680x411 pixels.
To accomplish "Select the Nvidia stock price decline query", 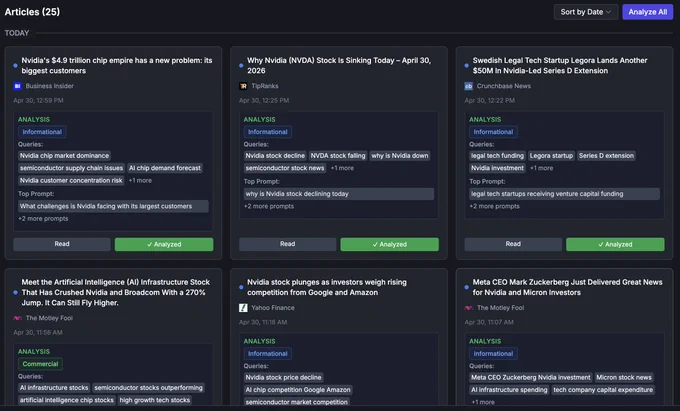I will pyautogui.click(x=284, y=378).
